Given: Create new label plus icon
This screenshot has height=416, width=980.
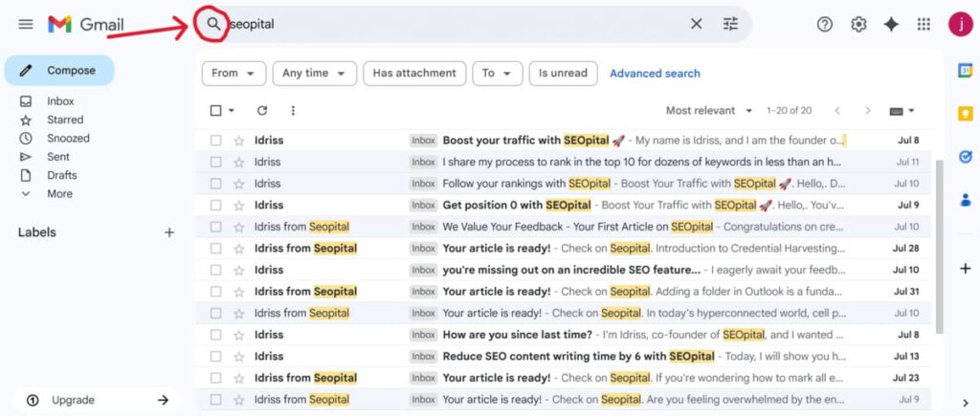Looking at the screenshot, I should click(x=168, y=232).
